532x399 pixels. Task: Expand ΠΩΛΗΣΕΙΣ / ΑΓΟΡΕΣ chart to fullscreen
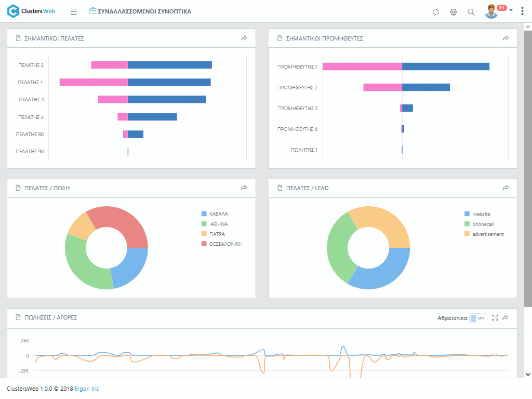[495, 317]
